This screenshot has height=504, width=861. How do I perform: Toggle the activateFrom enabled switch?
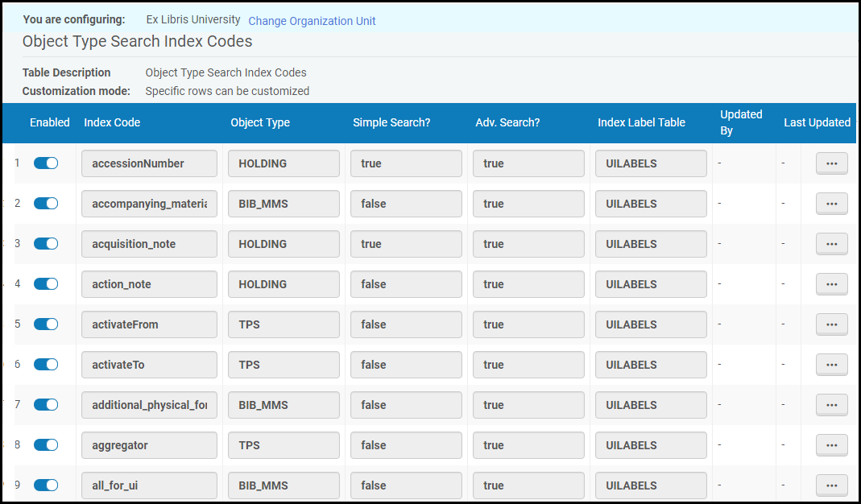(x=46, y=324)
